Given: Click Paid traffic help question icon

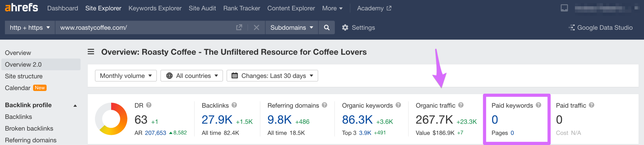Looking at the screenshot, I should coord(592,105).
